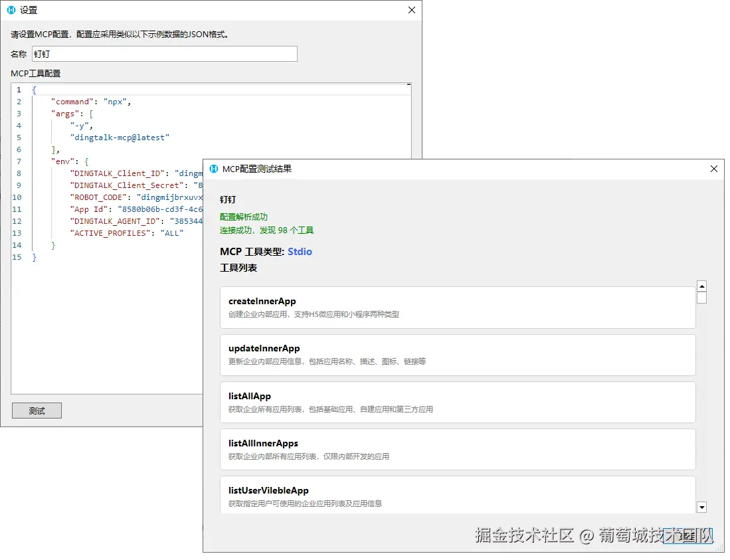The height and width of the screenshot is (560, 730).
Task: Click the 钉钉 name heading in results
Action: [228, 200]
